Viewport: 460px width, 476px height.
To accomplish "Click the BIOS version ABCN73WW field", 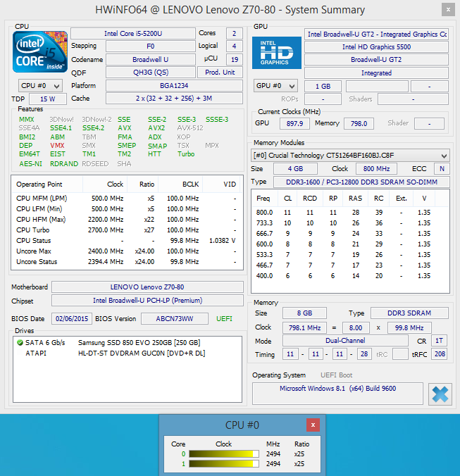I will coord(175,319).
